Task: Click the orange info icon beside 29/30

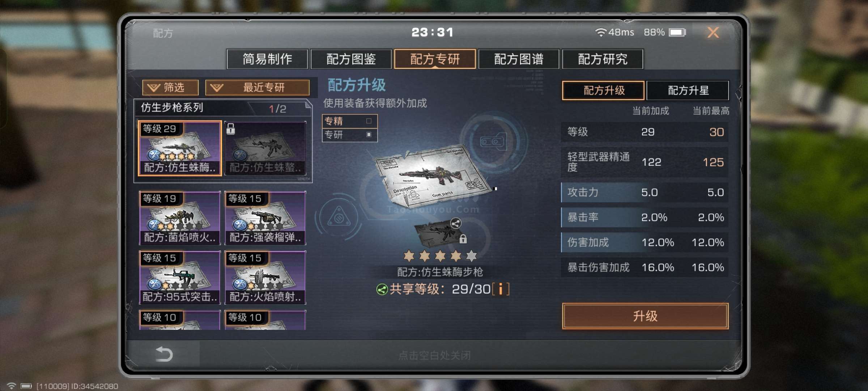Action: pyautogui.click(x=501, y=289)
